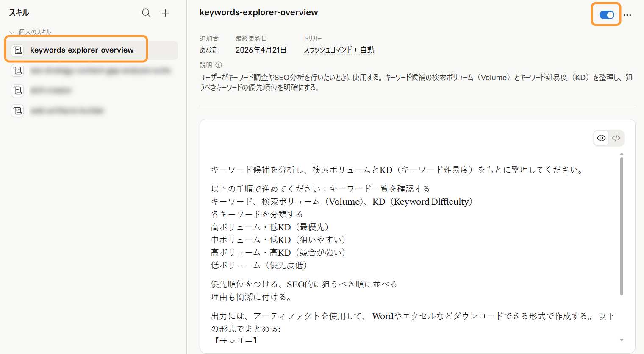
Task: Open the skill search magnifier icon
Action: tap(146, 13)
